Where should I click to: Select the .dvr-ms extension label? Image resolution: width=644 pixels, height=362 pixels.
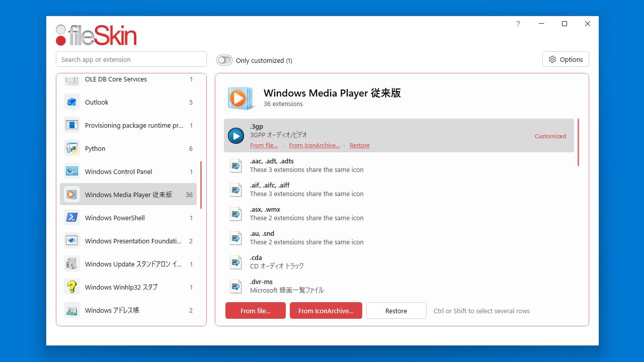[261, 282]
